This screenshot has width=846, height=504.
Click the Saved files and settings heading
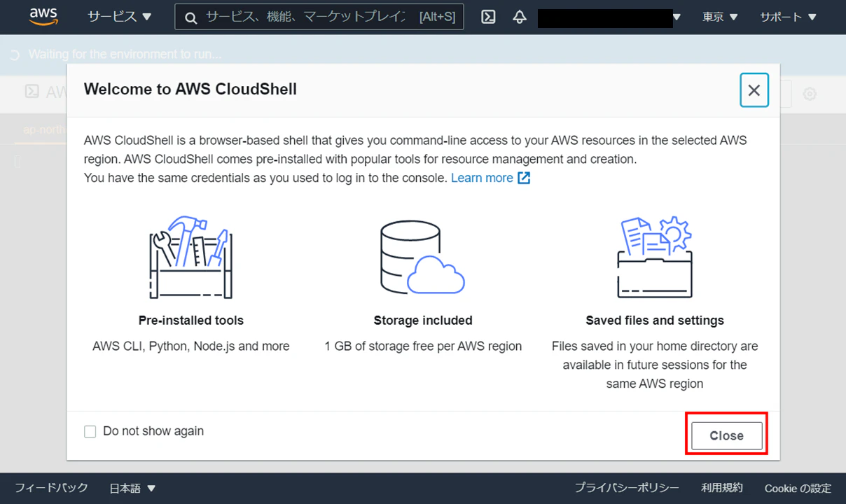(x=655, y=321)
